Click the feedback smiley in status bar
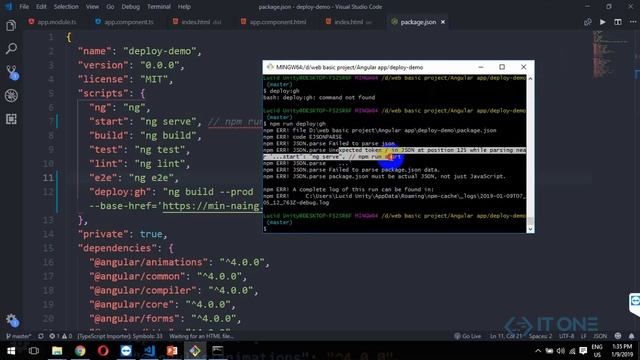 [x=618, y=336]
